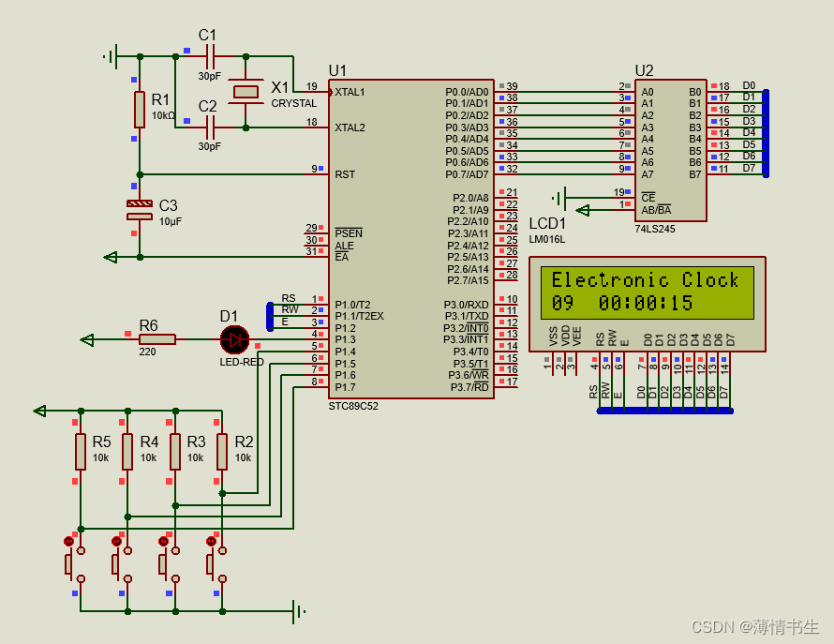Click the R6 reference label
834x644 pixels.
[148, 325]
